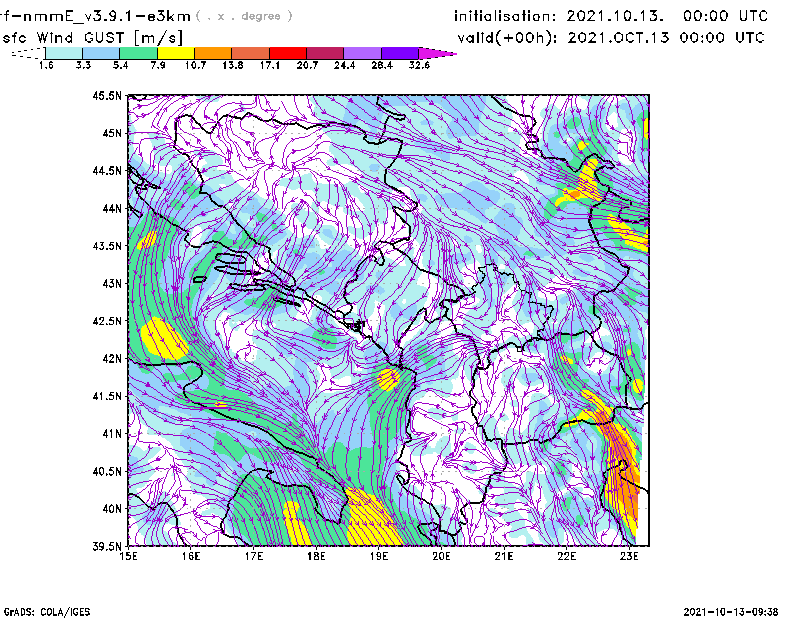Click the legend value 20.7
The image size is (800, 618).
[307, 65]
